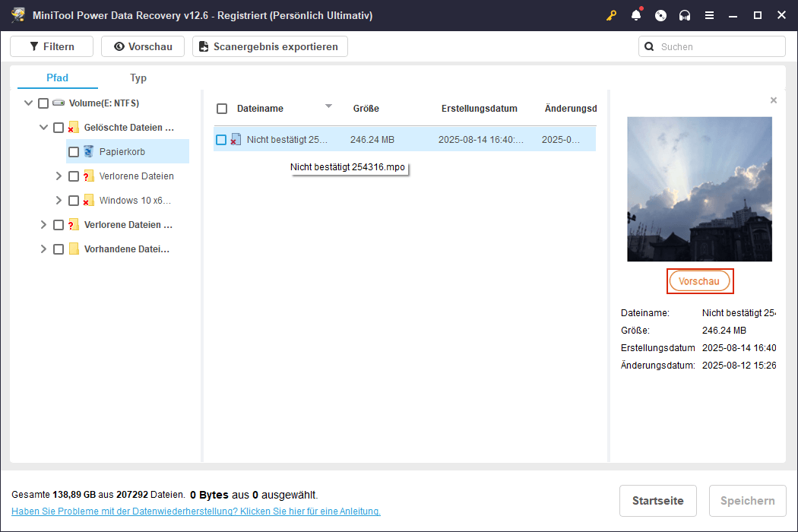This screenshot has height=532, width=798.
Task: Close the preview panel
Action: (x=774, y=100)
